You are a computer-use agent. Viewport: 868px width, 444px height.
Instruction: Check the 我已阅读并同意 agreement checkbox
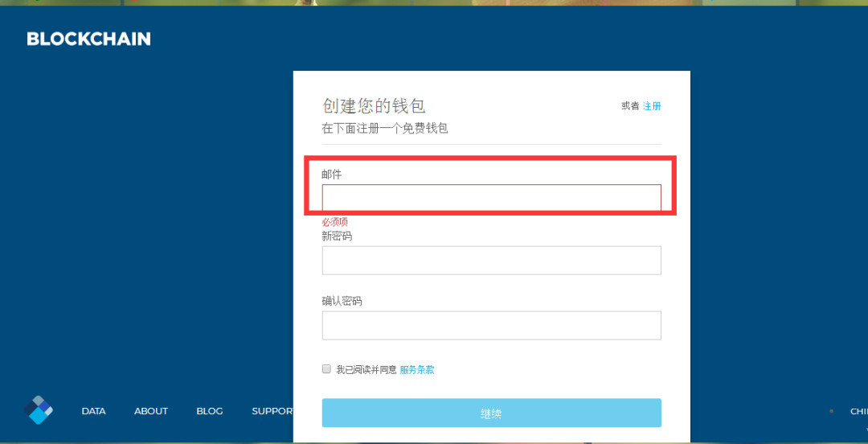326,369
